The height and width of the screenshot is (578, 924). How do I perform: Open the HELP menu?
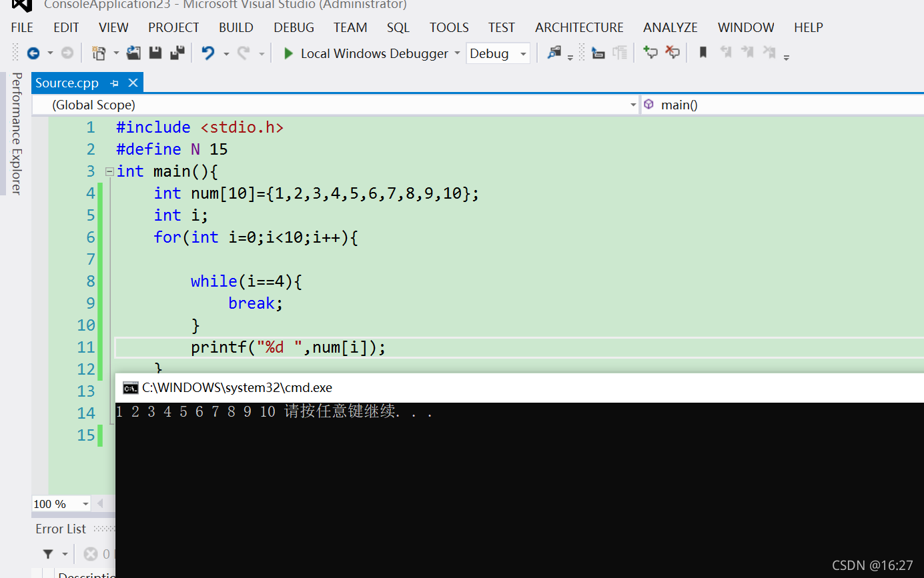809,27
